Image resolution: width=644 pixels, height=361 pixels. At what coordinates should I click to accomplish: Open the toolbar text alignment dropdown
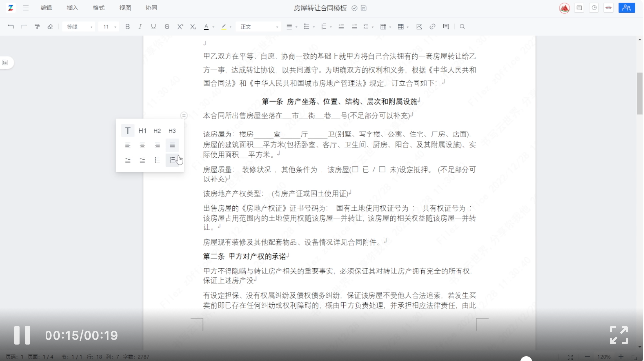pos(292,27)
